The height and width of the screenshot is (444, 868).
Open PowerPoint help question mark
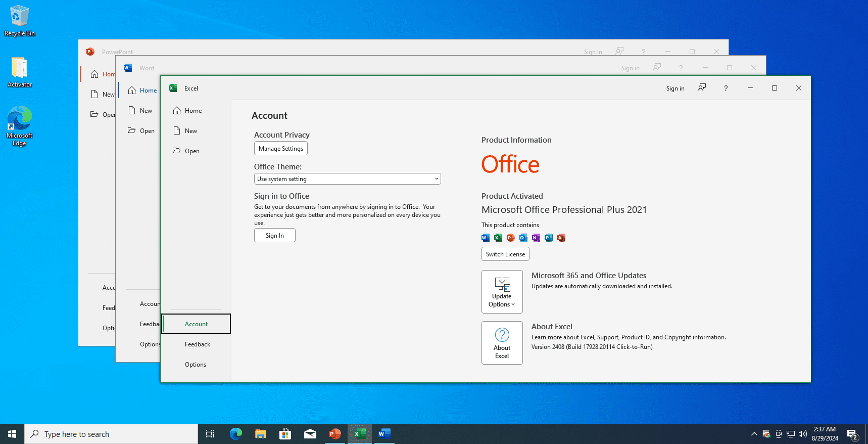click(x=644, y=52)
